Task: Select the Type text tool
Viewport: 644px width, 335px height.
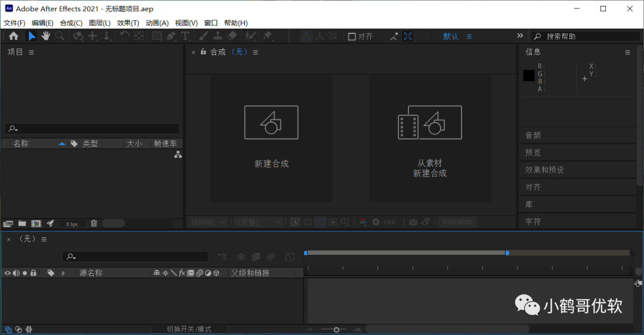Action: 185,36
